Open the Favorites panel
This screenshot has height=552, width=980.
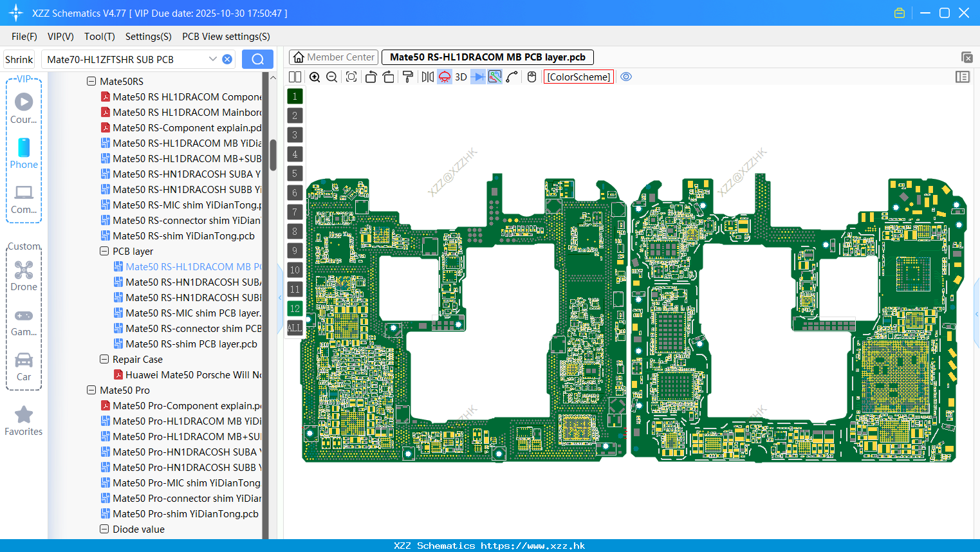click(24, 421)
